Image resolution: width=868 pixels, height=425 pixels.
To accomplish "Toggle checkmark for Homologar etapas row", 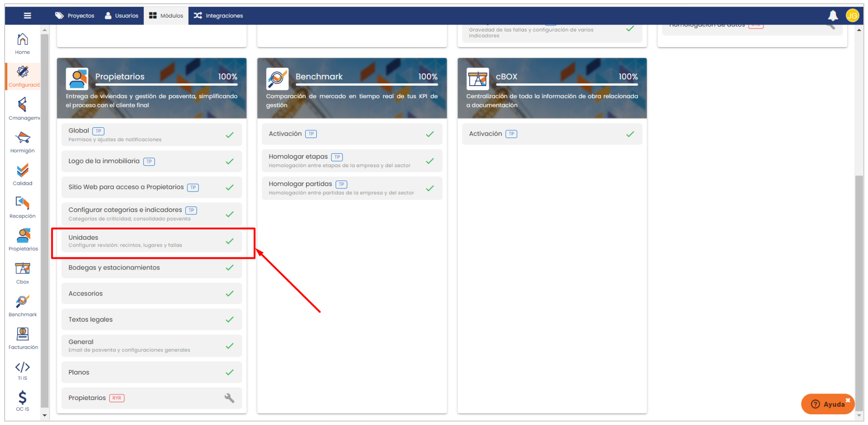I will pyautogui.click(x=430, y=161).
